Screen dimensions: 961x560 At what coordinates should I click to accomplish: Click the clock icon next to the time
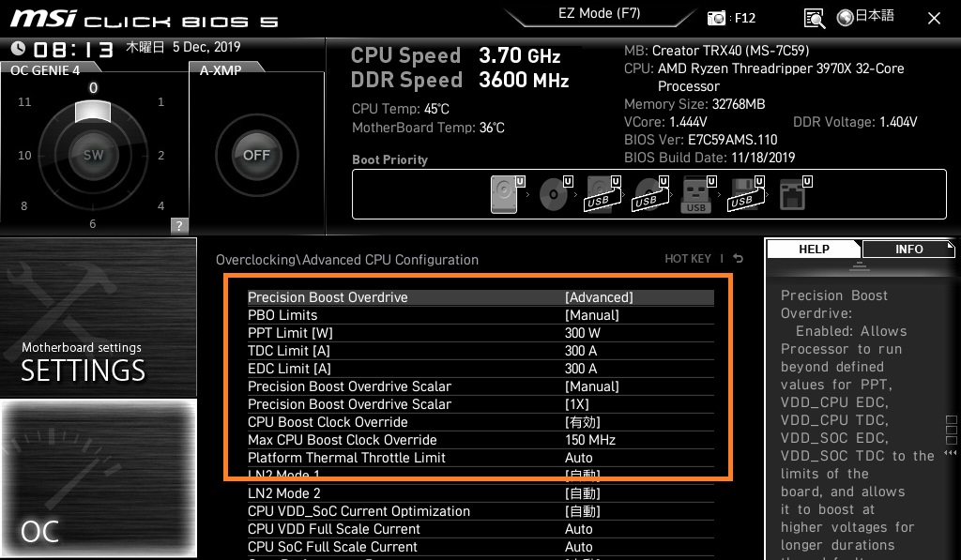click(19, 48)
